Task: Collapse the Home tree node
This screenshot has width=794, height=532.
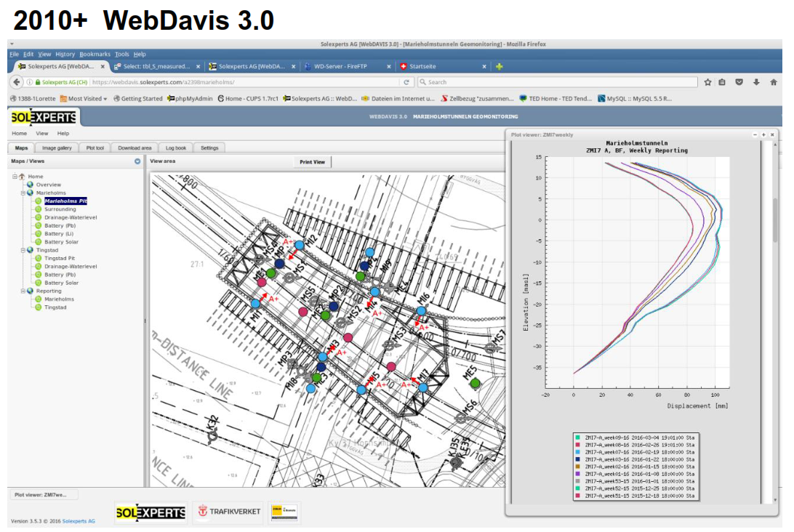Action: coord(15,176)
